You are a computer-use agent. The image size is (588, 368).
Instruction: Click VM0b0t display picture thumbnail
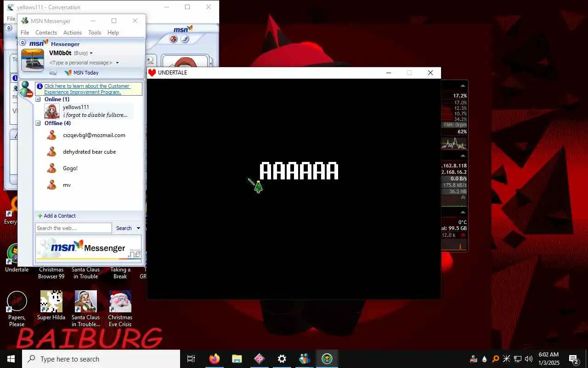point(33,60)
